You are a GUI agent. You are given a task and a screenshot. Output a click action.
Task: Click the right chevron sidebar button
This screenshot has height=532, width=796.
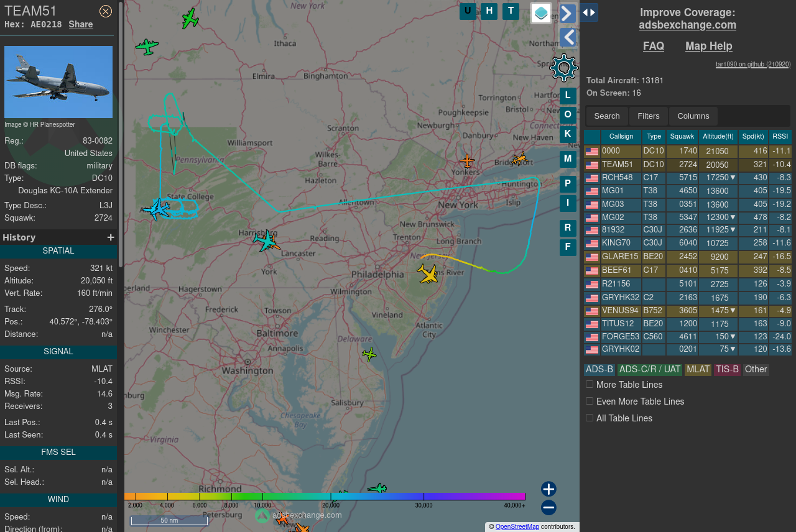pyautogui.click(x=568, y=13)
